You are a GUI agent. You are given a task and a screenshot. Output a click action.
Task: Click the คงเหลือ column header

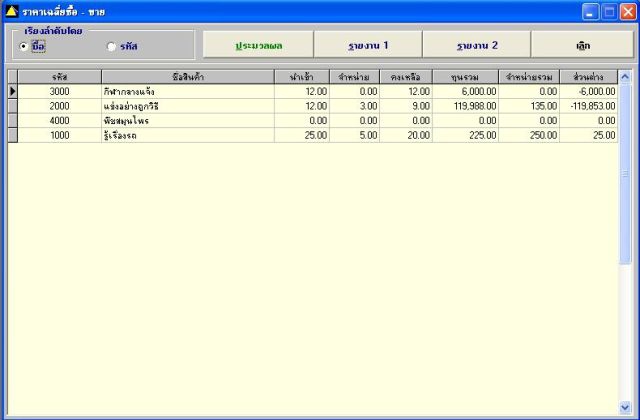tap(406, 77)
